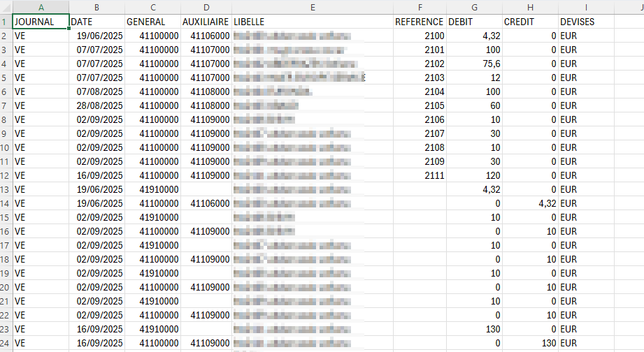Select the date cell 07/08/2025
The image size is (644, 352).
96,91
